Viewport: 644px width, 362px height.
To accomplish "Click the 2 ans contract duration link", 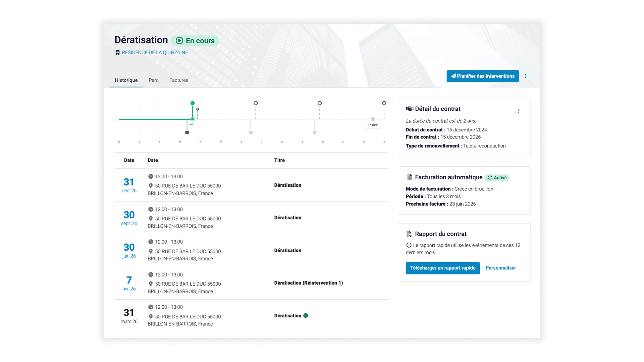I will [x=468, y=121].
